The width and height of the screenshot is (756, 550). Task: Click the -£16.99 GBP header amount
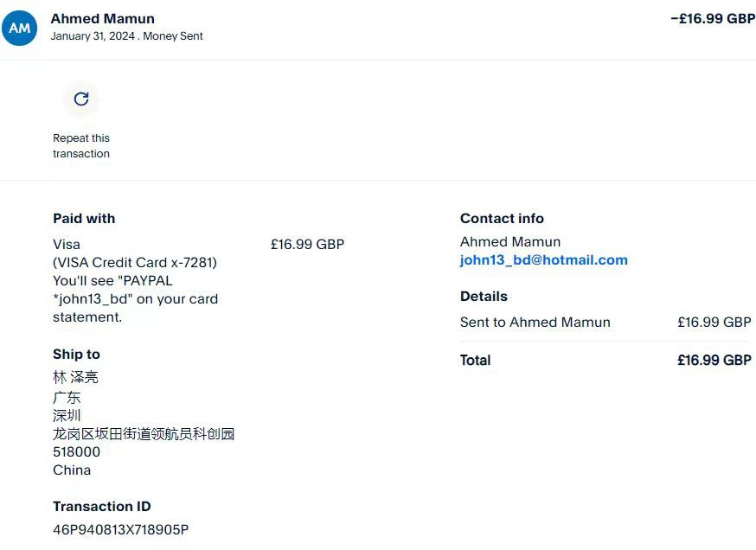(x=713, y=18)
